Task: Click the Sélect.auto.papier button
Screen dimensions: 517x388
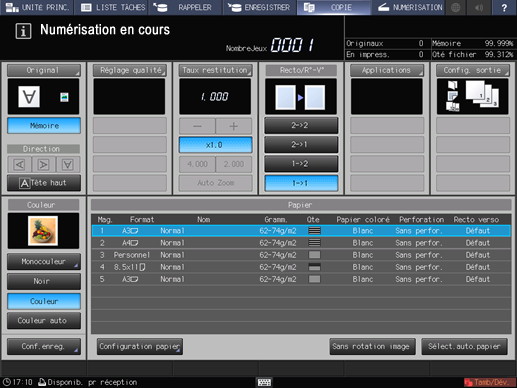Action: [x=464, y=347]
